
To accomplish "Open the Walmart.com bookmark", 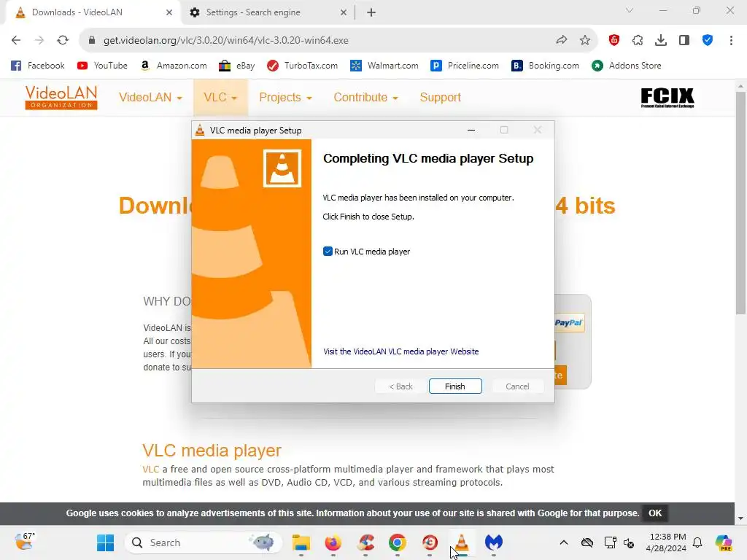I will (x=384, y=66).
